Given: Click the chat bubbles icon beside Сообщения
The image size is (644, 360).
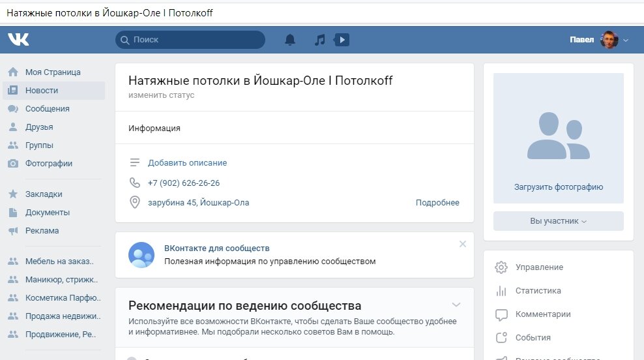Looking at the screenshot, I should [x=13, y=108].
